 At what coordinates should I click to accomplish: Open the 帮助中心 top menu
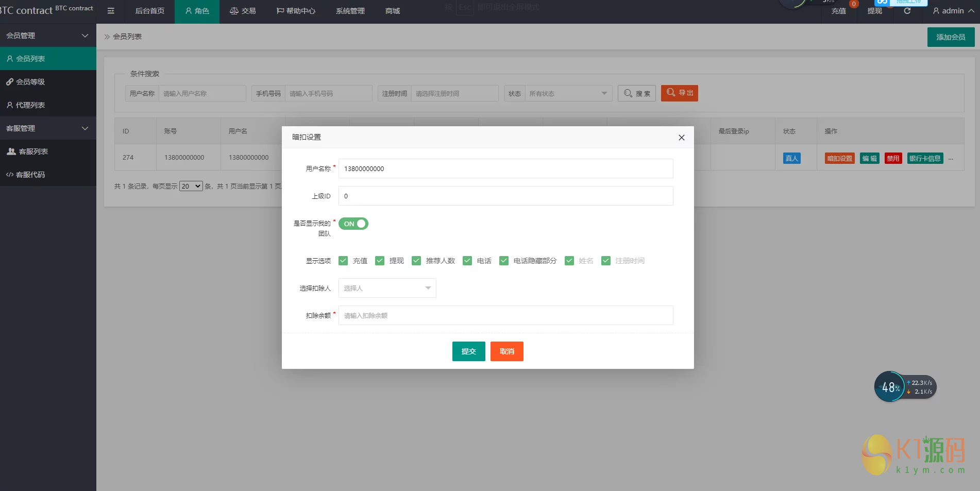tap(296, 11)
